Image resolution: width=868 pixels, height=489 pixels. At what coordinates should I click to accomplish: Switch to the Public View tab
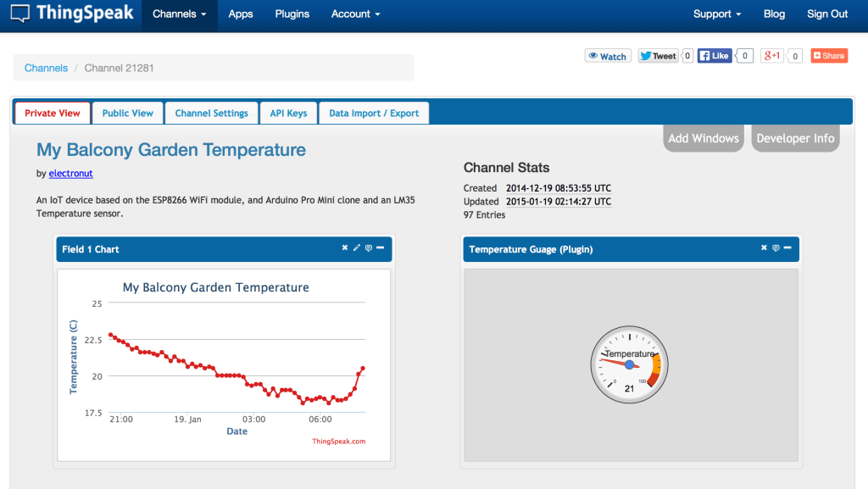[127, 112]
